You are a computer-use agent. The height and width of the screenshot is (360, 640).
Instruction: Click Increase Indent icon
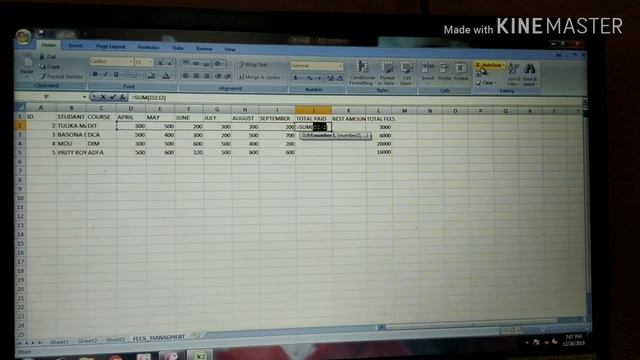click(228, 77)
